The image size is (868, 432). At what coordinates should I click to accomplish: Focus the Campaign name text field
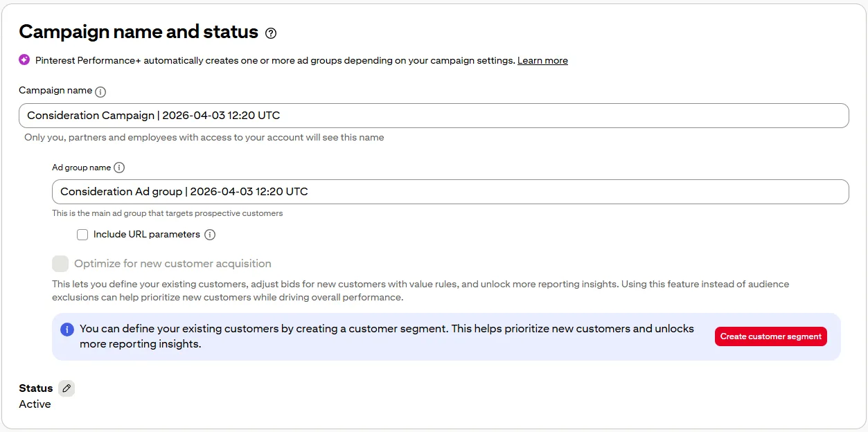coord(434,116)
